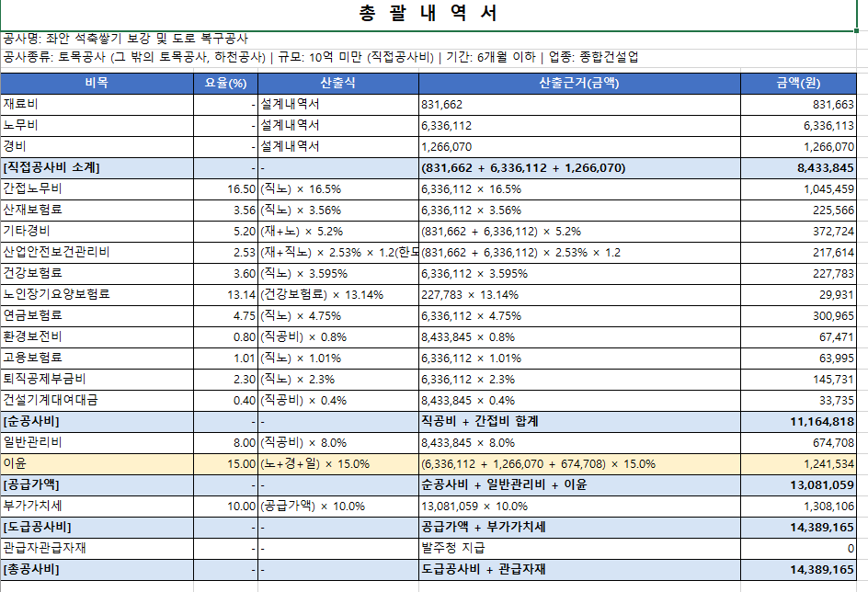The height and width of the screenshot is (592, 868).
Task: Click the 공사명 좌안 석축쌓기 보강 row
Action: (x=428, y=39)
